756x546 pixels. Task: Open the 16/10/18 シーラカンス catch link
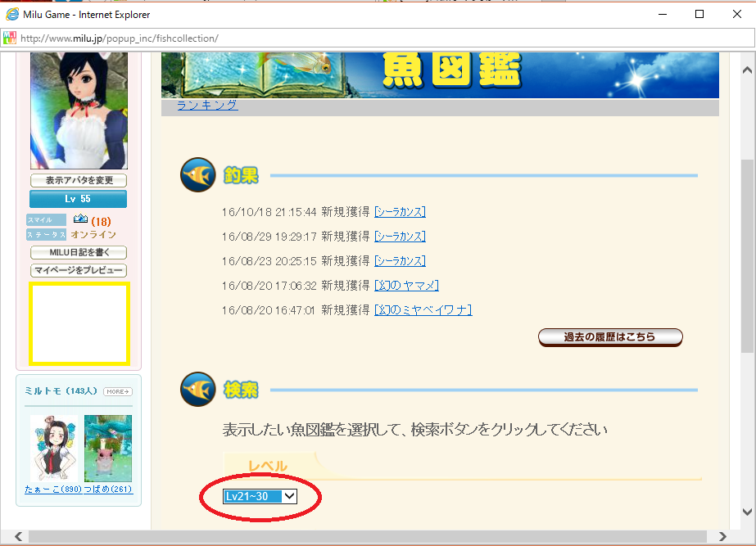(x=400, y=212)
